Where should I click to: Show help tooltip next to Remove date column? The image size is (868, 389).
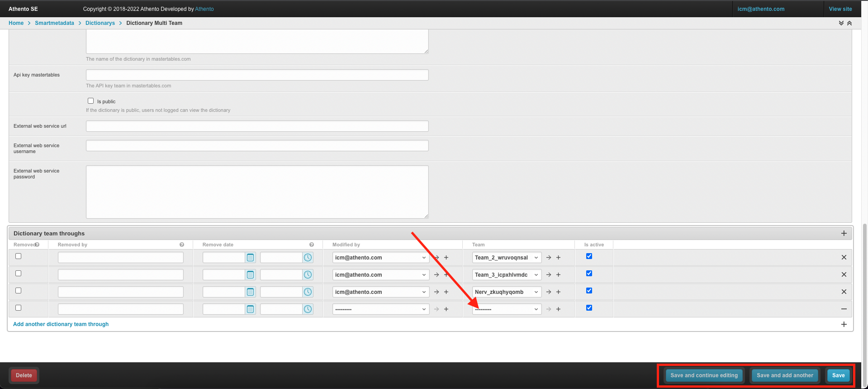pos(312,245)
